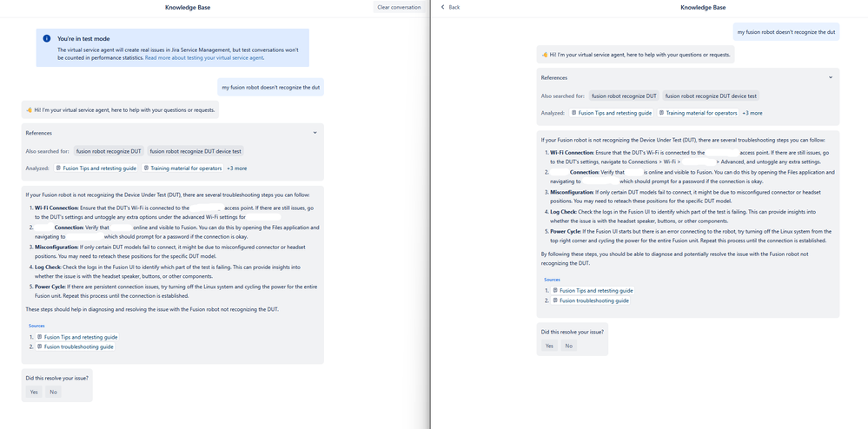Image resolution: width=868 pixels, height=429 pixels.
Task: Open source 'Fusion Tips and retesting guide' in left Sources list
Action: tap(77, 337)
